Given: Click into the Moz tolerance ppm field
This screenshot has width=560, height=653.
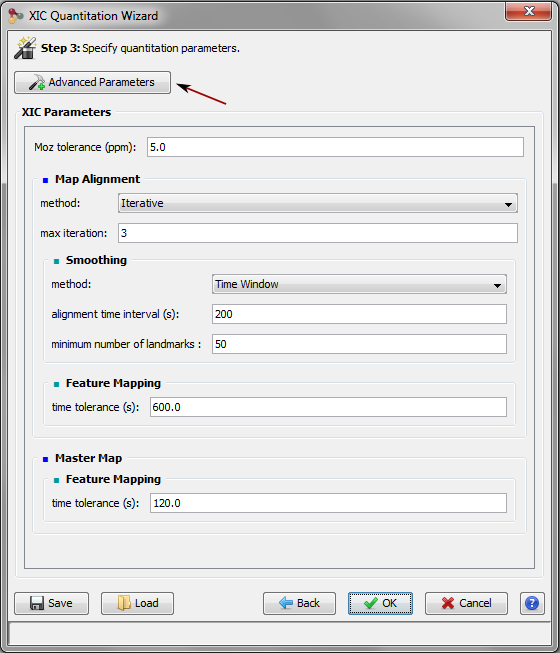Looking at the screenshot, I should 335,147.
